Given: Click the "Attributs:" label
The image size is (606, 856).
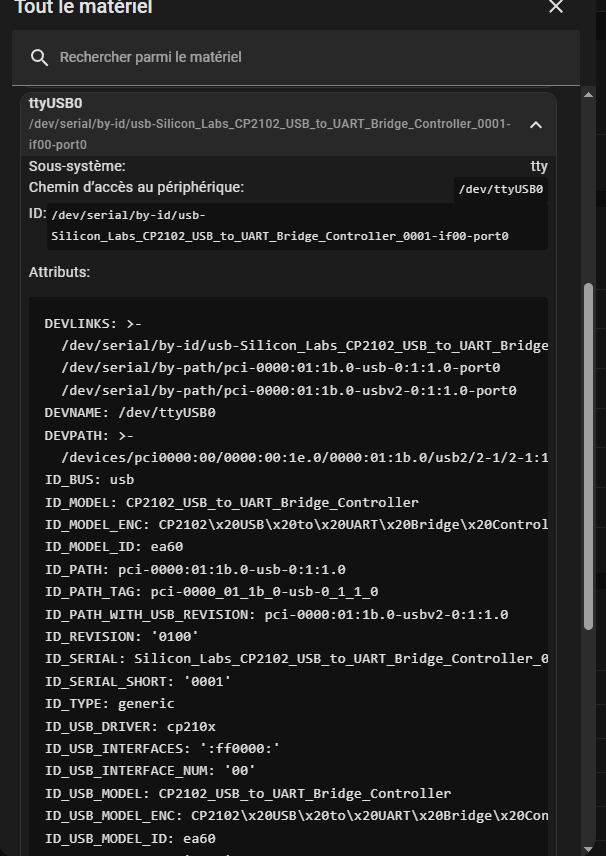Looking at the screenshot, I should (59, 272).
